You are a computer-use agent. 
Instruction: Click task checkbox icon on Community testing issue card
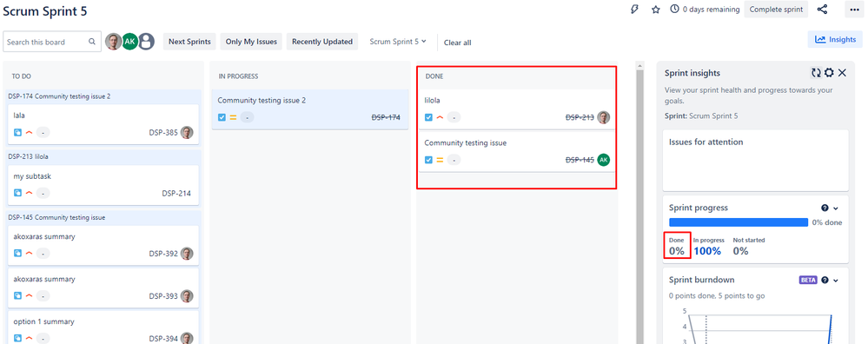[428, 160]
